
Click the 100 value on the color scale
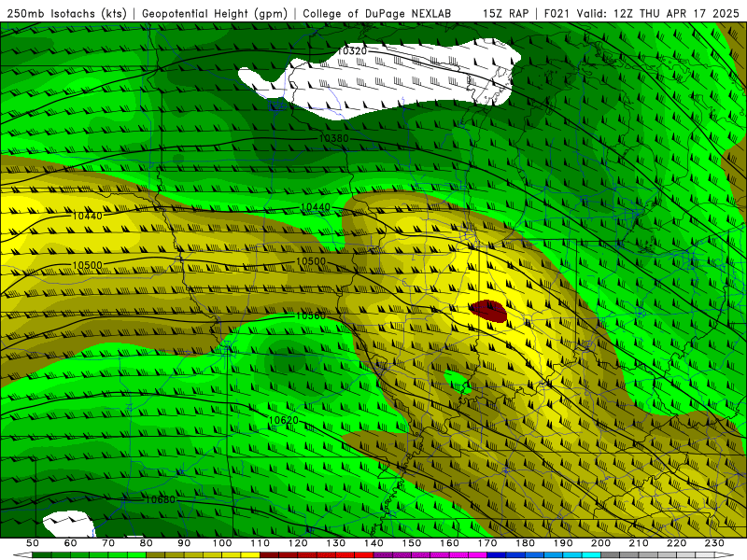[222, 543]
